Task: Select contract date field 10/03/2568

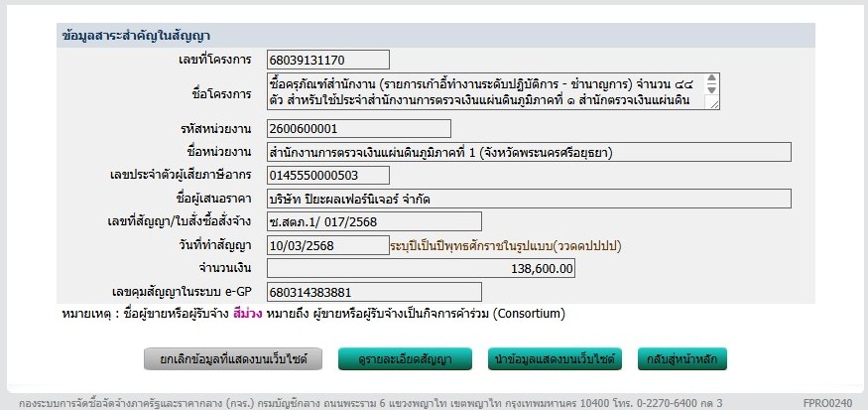Action: tap(327, 245)
